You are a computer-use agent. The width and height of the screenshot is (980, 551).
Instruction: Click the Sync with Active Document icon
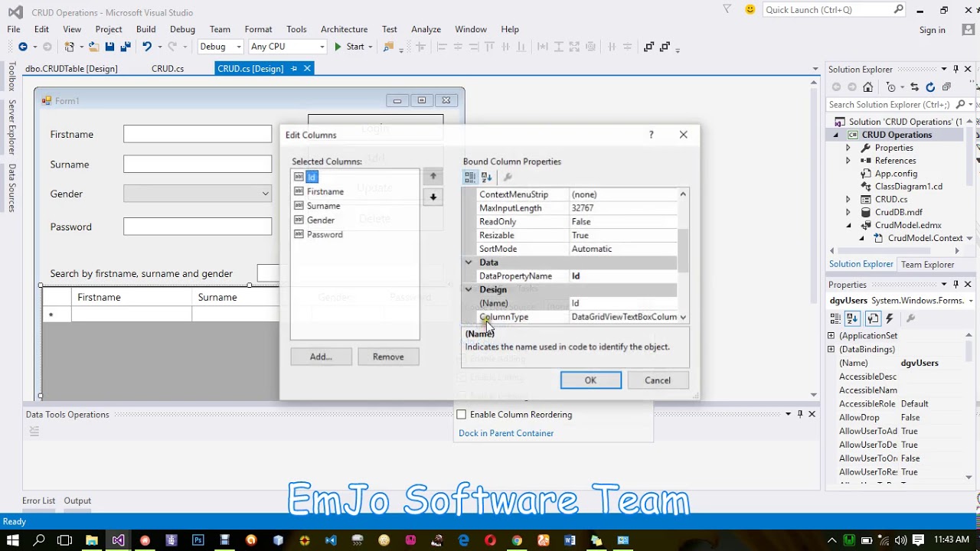pyautogui.click(x=915, y=87)
